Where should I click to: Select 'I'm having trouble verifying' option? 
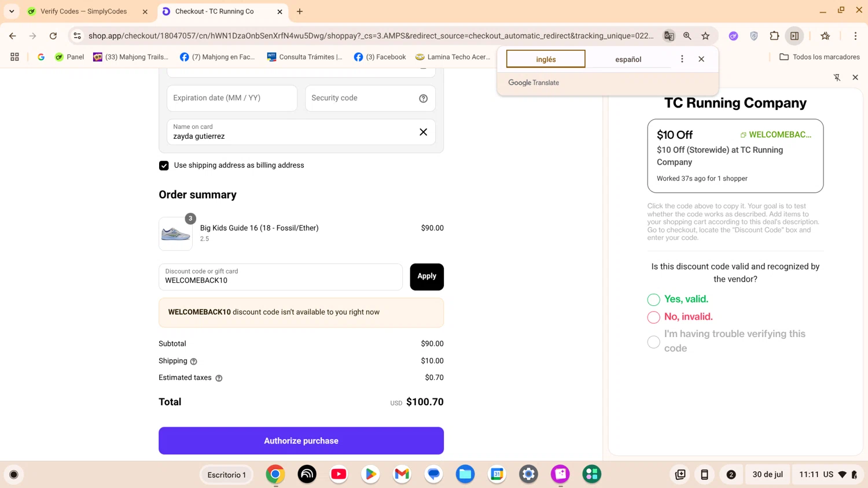(x=653, y=342)
